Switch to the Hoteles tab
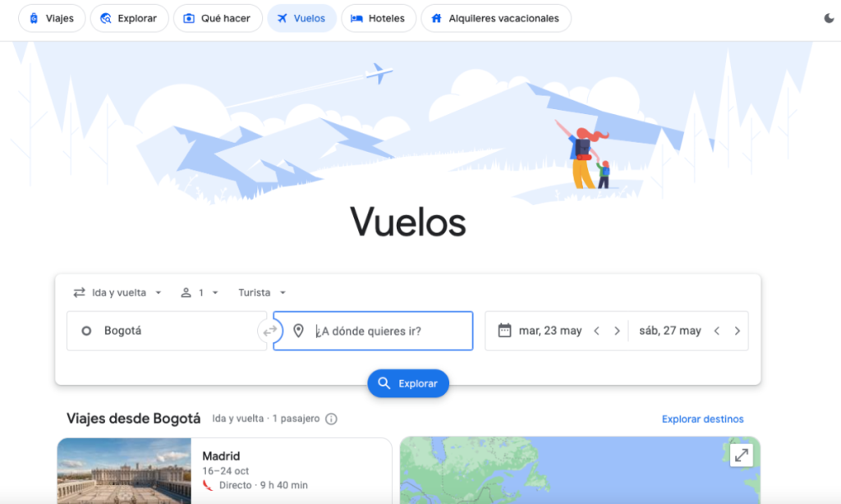This screenshot has height=504, width=841. click(x=378, y=18)
